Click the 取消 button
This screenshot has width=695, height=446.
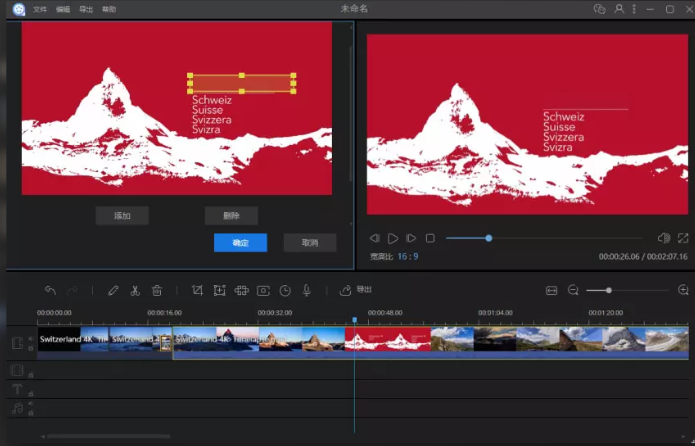click(x=309, y=243)
